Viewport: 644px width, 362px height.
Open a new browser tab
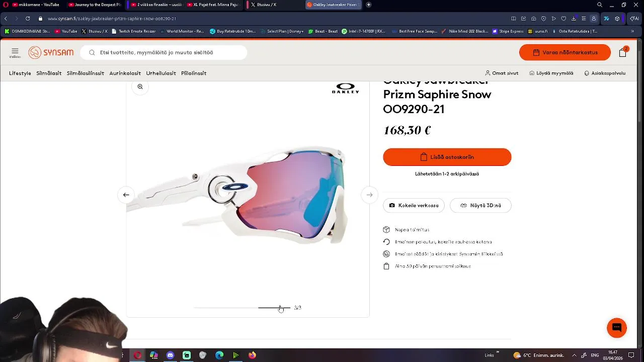(x=368, y=5)
